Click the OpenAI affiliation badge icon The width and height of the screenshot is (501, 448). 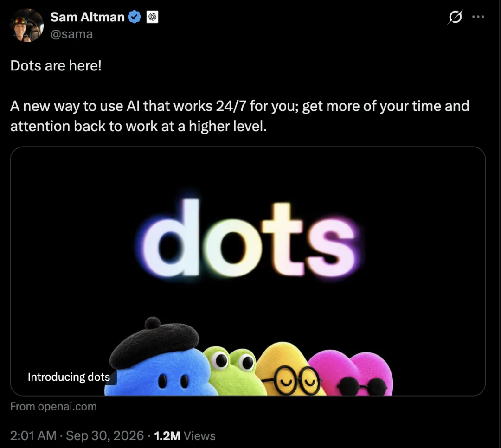153,17
